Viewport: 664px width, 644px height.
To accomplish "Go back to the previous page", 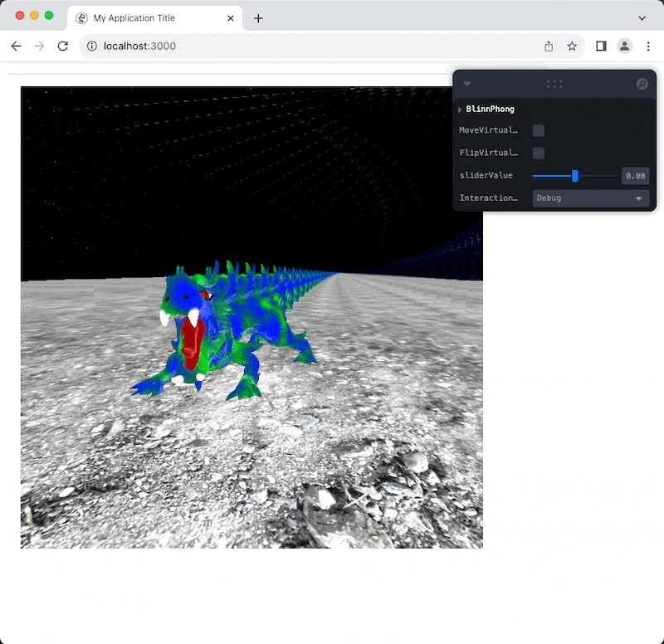I will (16, 46).
